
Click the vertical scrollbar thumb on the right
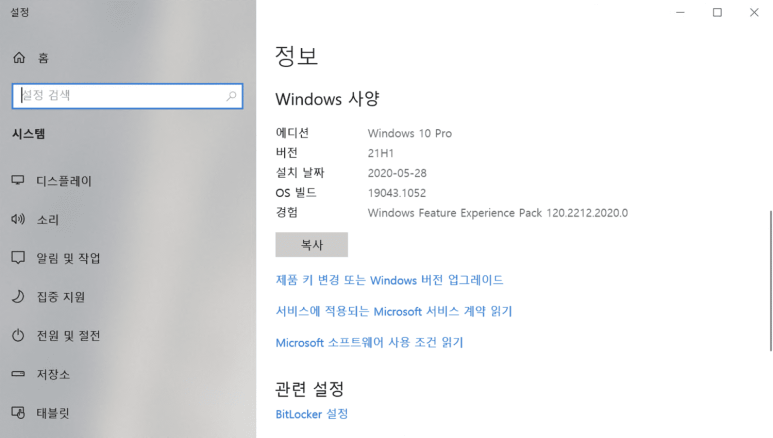[771, 281]
